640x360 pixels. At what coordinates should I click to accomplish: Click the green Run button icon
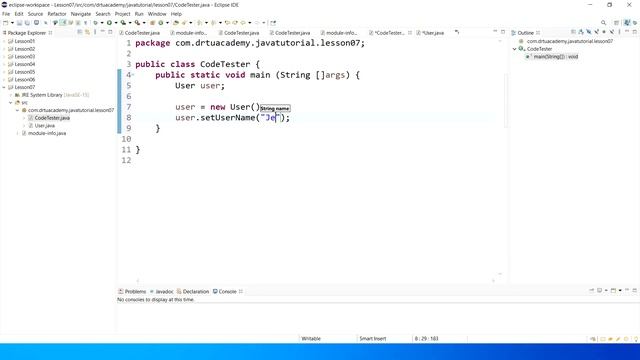click(x=109, y=23)
